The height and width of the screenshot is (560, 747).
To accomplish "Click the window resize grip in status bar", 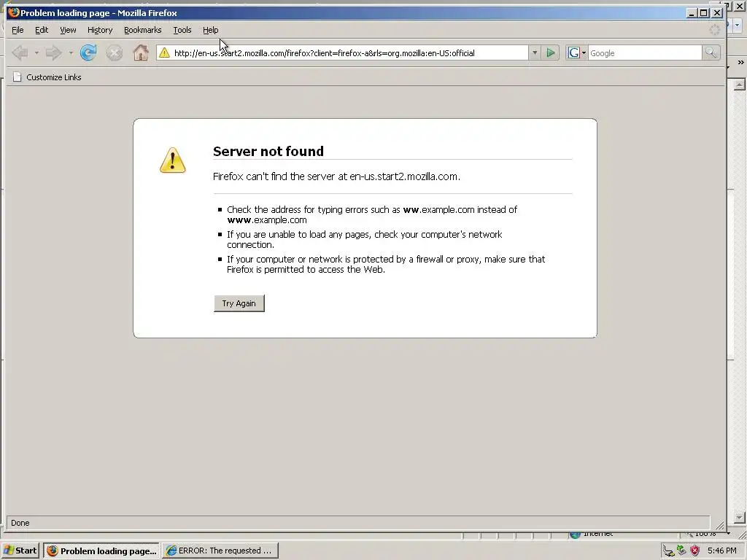I will coord(719,525).
